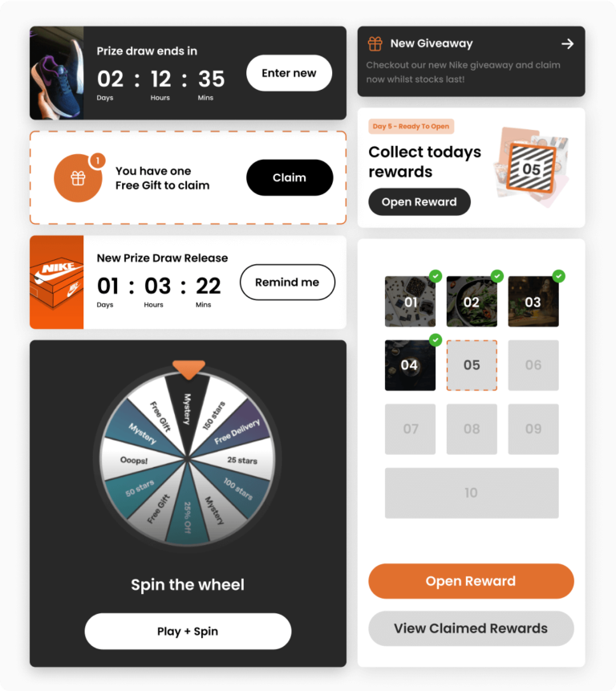Claim the free gift
This screenshot has width=616, height=691.
[290, 177]
